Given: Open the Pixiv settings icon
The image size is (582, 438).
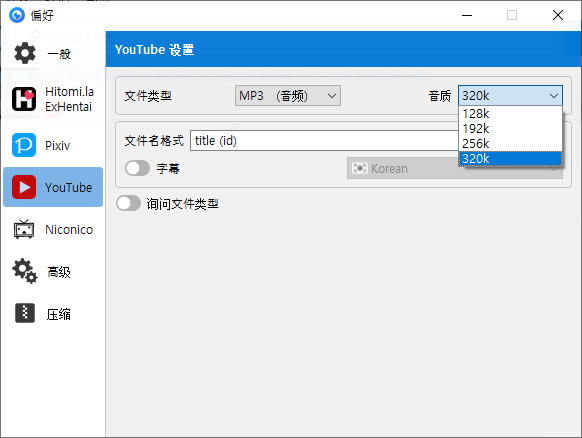Looking at the screenshot, I should click(24, 145).
